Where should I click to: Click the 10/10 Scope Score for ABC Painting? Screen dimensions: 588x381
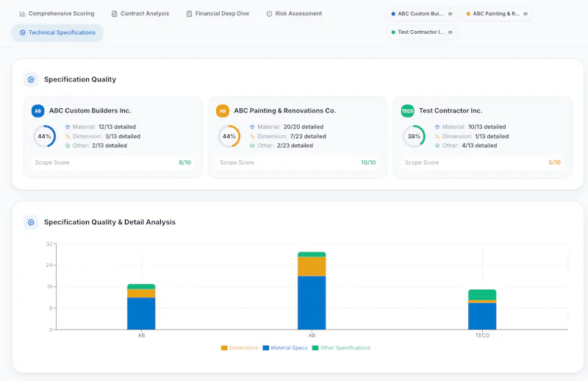[368, 163]
